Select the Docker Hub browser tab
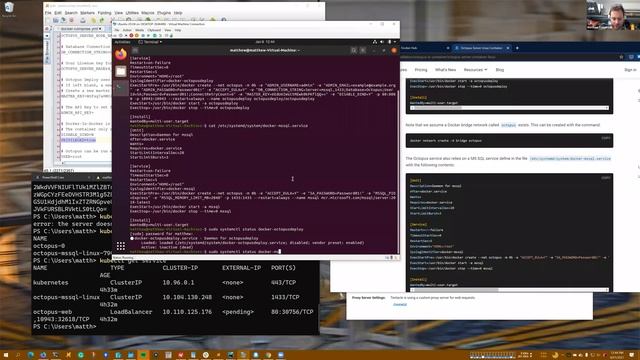This screenshot has width=640, height=360. click(424, 48)
